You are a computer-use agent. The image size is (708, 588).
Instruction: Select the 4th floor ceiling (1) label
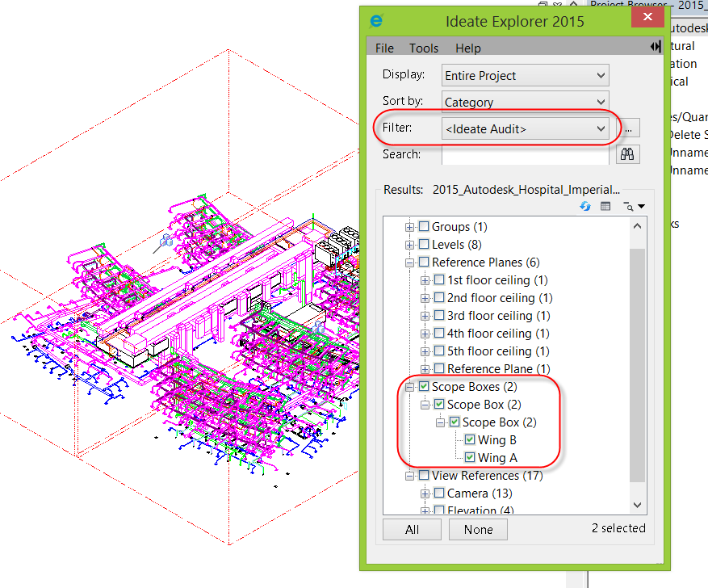coord(498,334)
